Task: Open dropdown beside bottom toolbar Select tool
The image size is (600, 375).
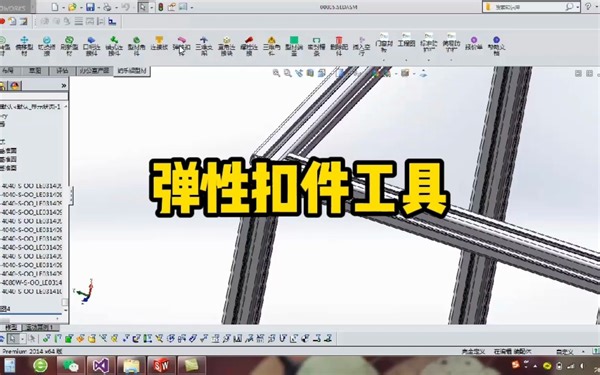Action: (x=22, y=339)
